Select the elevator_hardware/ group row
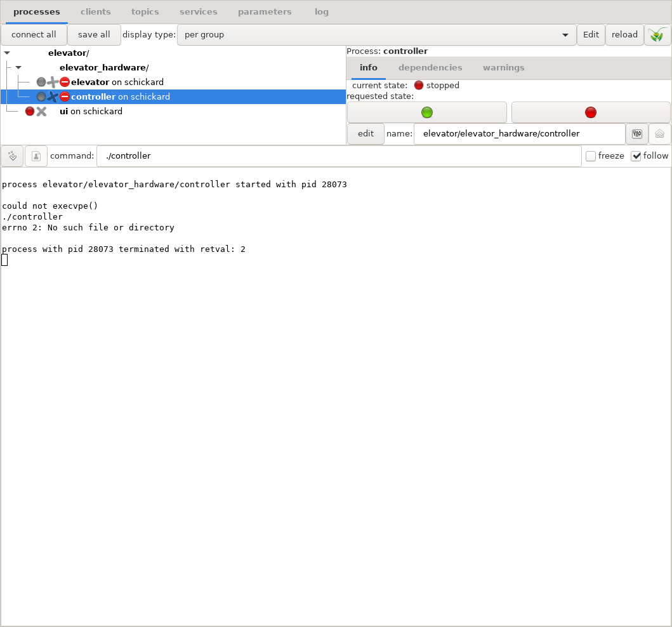672x627 pixels. pos(173,68)
